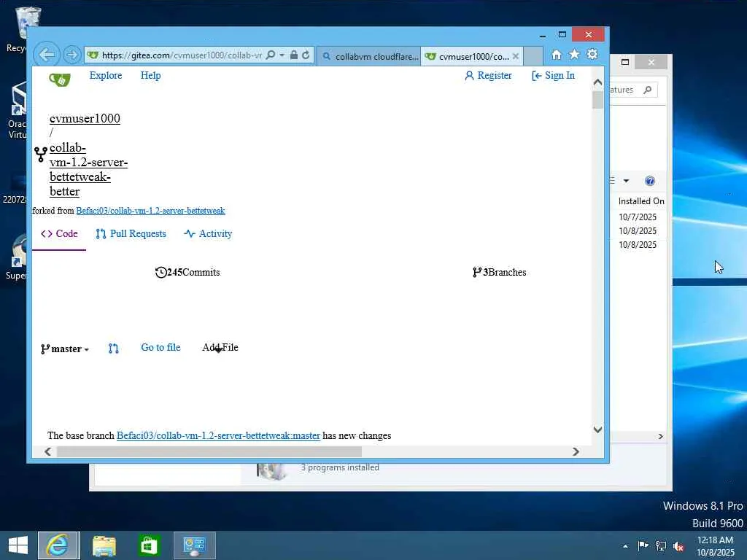Click the horizontal scrollbar thumb
Screen dimensions: 747x560
point(209,451)
